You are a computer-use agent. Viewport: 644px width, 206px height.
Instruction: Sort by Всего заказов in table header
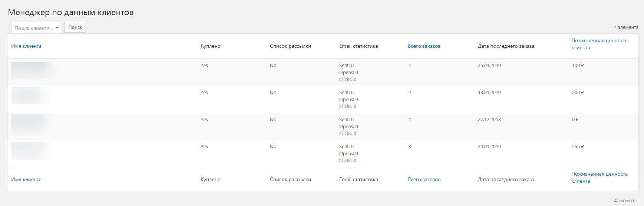[424, 46]
